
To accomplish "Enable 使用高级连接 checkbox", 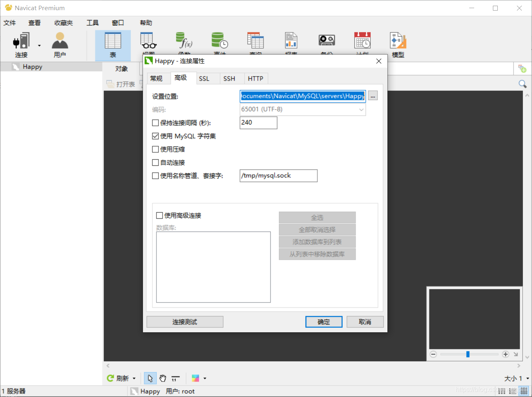I will click(160, 215).
